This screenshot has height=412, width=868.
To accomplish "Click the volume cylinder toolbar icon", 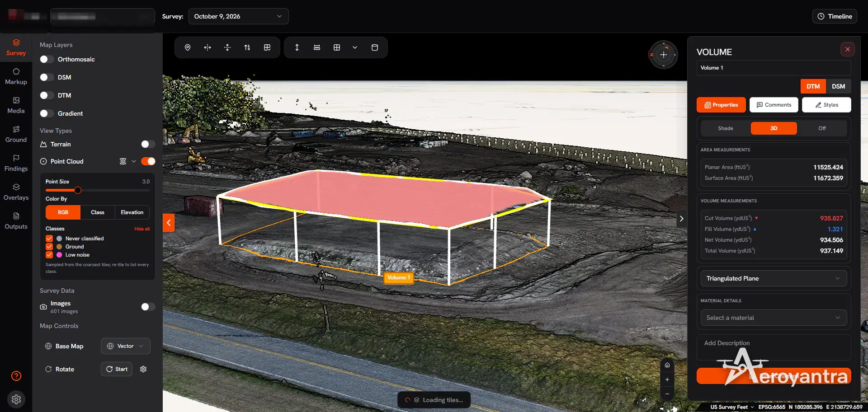I will [x=375, y=47].
